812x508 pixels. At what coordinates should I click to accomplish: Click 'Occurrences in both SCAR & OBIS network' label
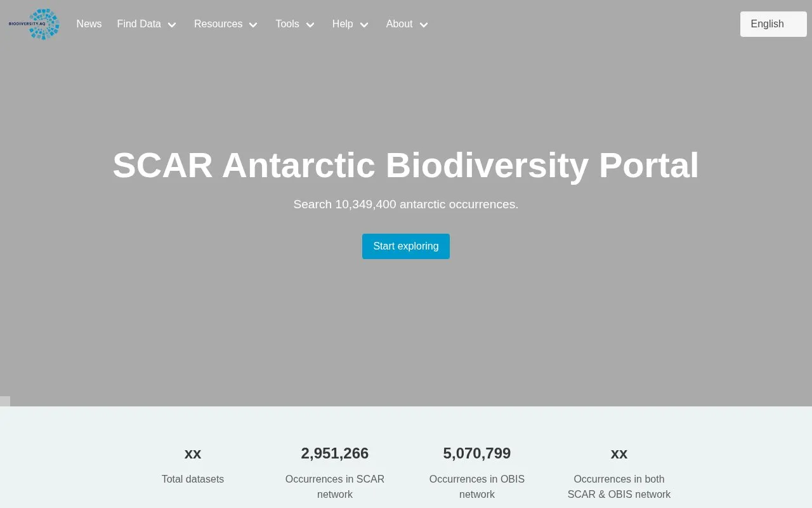tap(619, 487)
